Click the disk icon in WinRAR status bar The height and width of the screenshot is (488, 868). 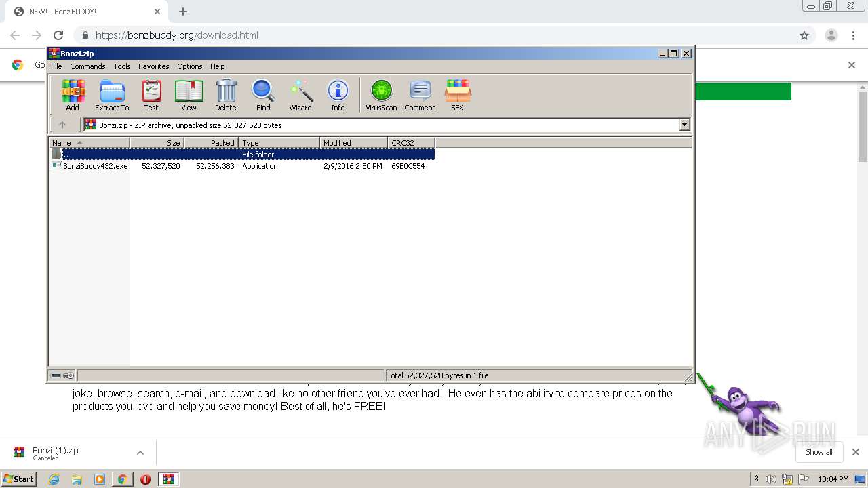click(56, 375)
